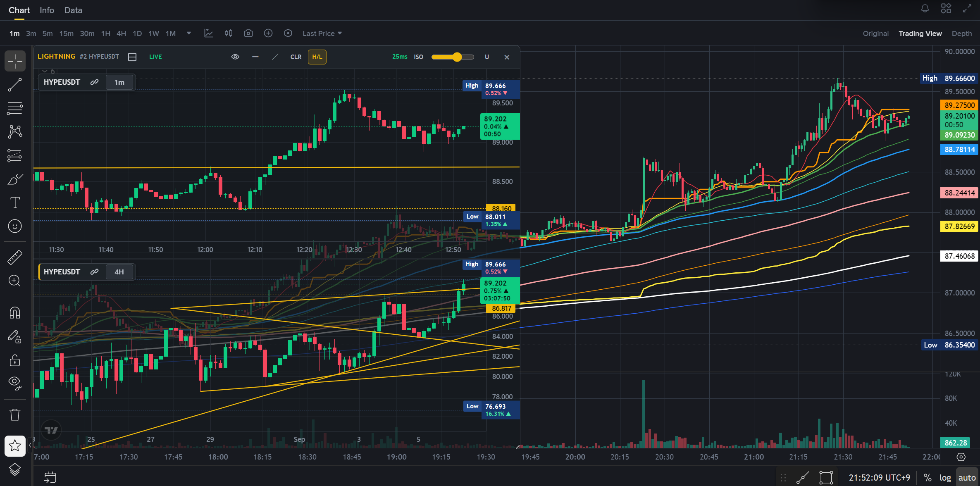The image size is (980, 486).
Task: Open the forecasting and measurement tool
Action: (x=15, y=155)
